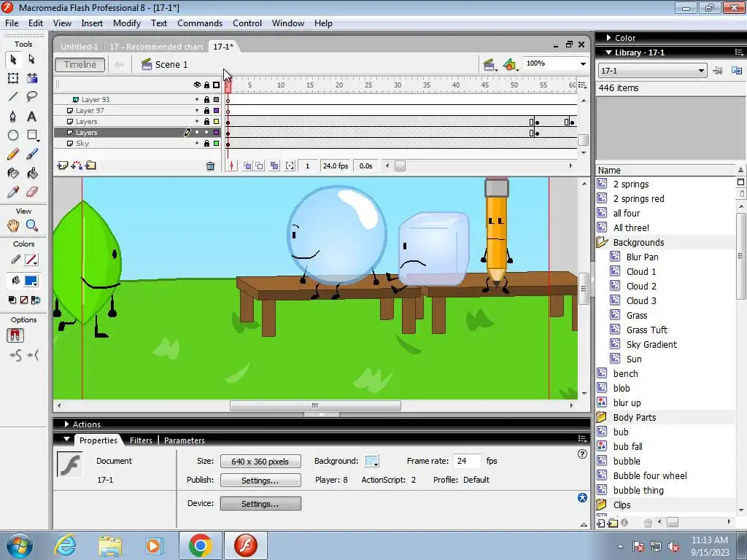Switch to the Filters tab
Viewport: 747px width, 560px height.
141,440
